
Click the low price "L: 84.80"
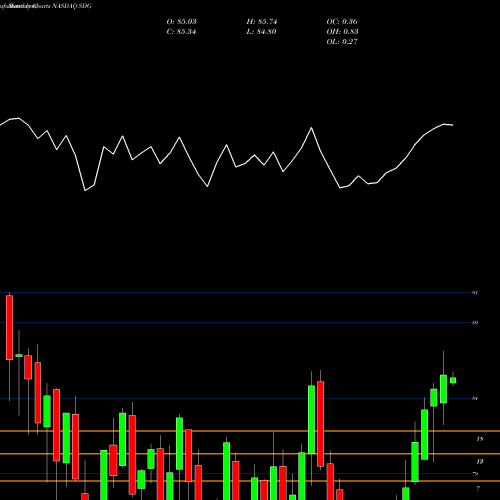pyautogui.click(x=261, y=32)
